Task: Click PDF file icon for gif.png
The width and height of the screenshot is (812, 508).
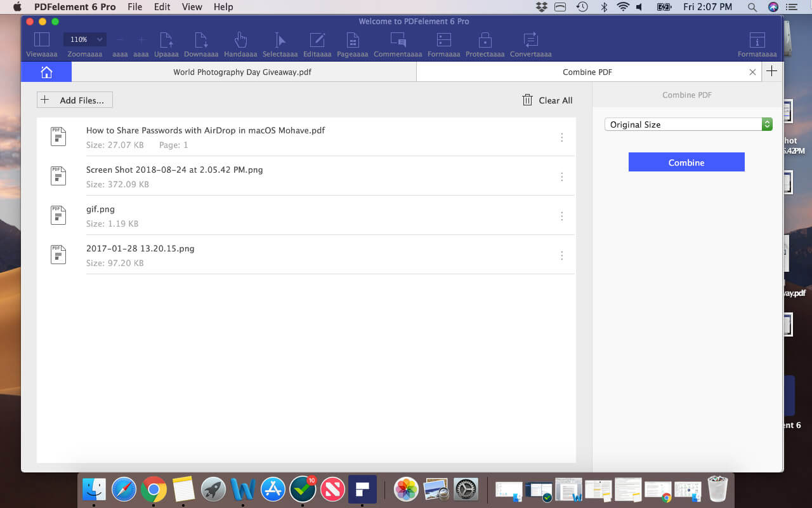Action: pos(58,215)
